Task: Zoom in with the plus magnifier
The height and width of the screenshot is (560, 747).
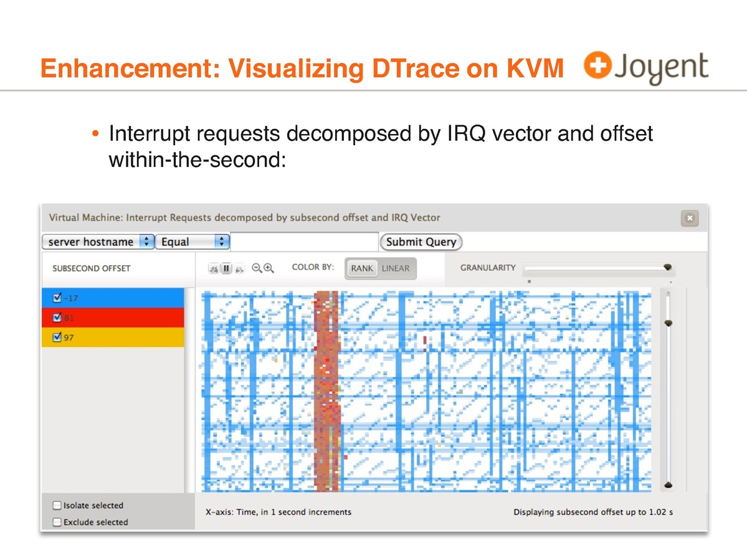Action: pyautogui.click(x=269, y=268)
